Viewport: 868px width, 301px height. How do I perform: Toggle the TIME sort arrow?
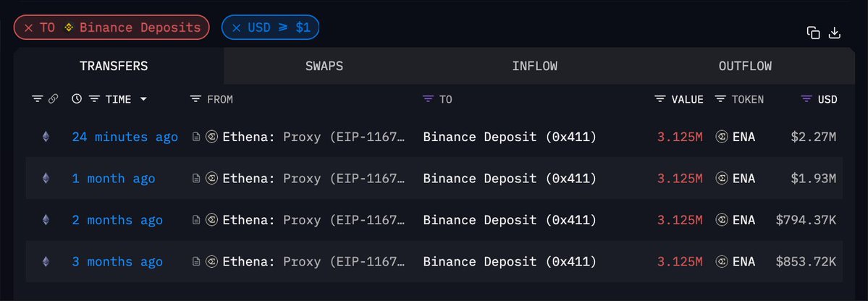coord(143,99)
